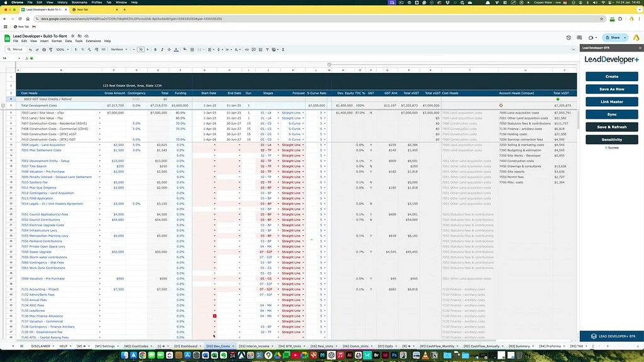The image size is (644, 362).
Task: Click the undo icon in Sheets toolbar
Action: tap(30, 50)
